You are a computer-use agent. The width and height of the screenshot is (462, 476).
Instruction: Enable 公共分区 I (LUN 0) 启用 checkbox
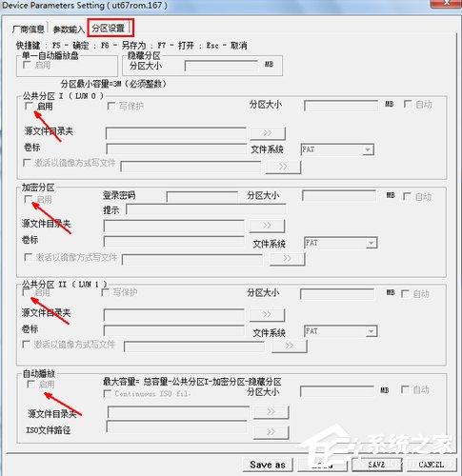(x=29, y=106)
